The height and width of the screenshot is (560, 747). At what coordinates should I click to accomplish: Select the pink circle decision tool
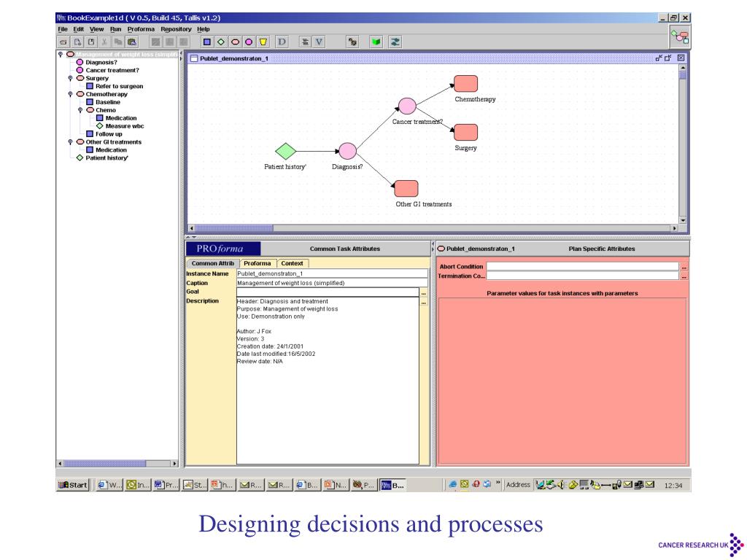click(249, 42)
